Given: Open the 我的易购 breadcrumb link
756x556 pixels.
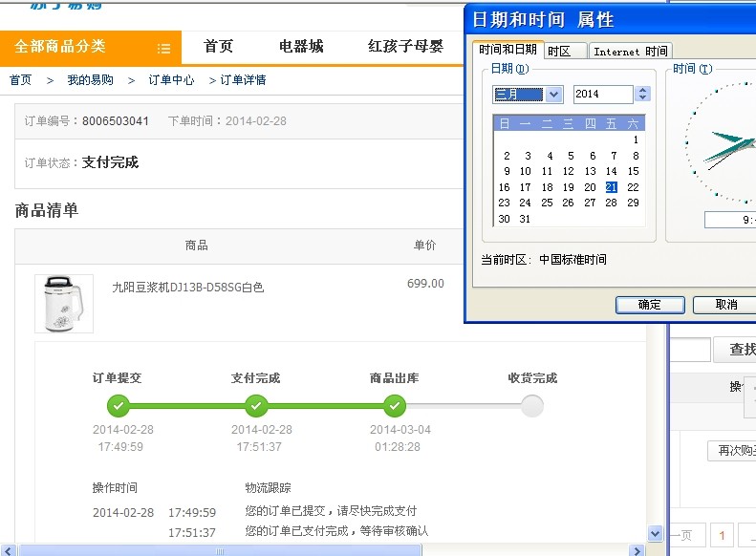Looking at the screenshot, I should (x=90, y=80).
